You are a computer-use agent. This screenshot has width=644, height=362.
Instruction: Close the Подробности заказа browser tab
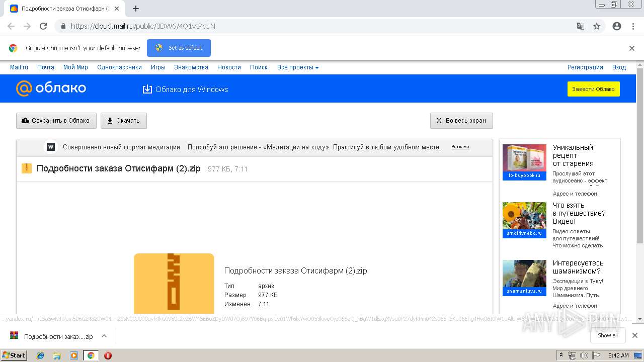coord(117,9)
